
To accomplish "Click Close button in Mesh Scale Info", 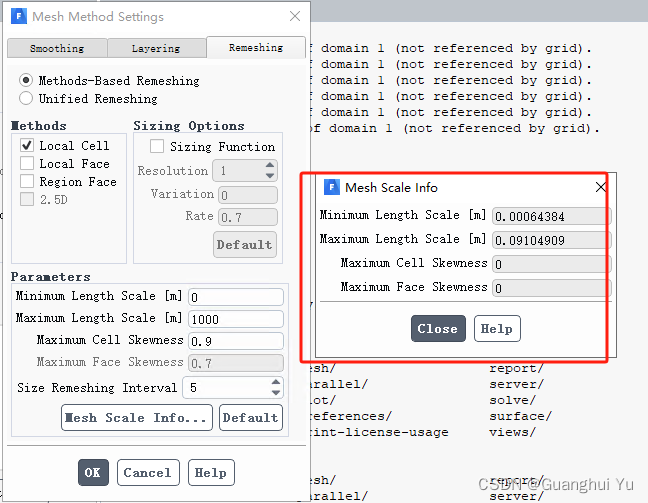I will coord(438,329).
